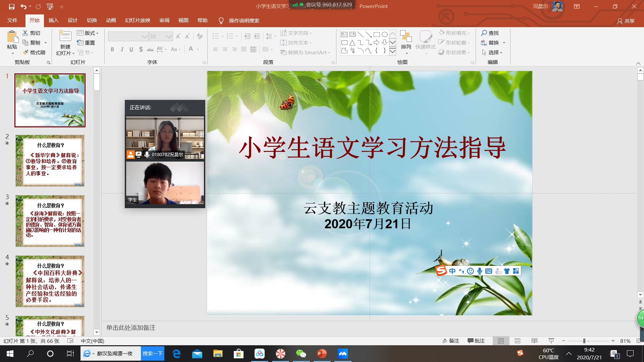Toggle bold formatting

pos(112,49)
